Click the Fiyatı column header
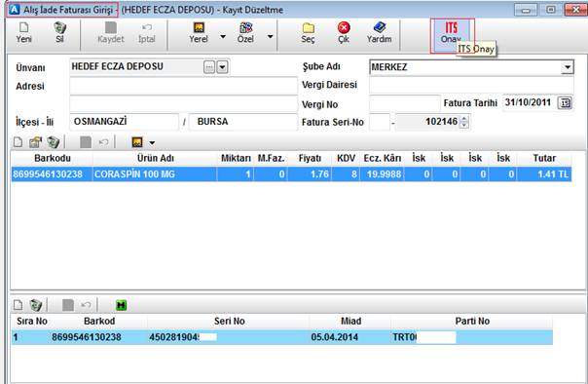The image size is (588, 384). tap(310, 158)
